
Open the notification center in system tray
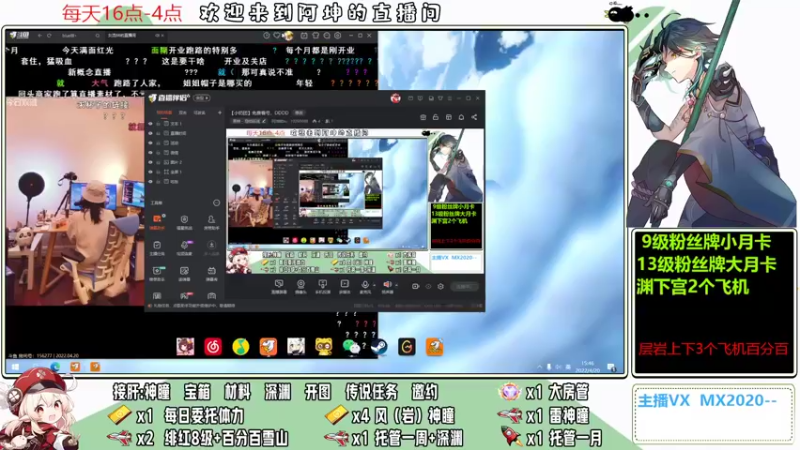click(611, 367)
